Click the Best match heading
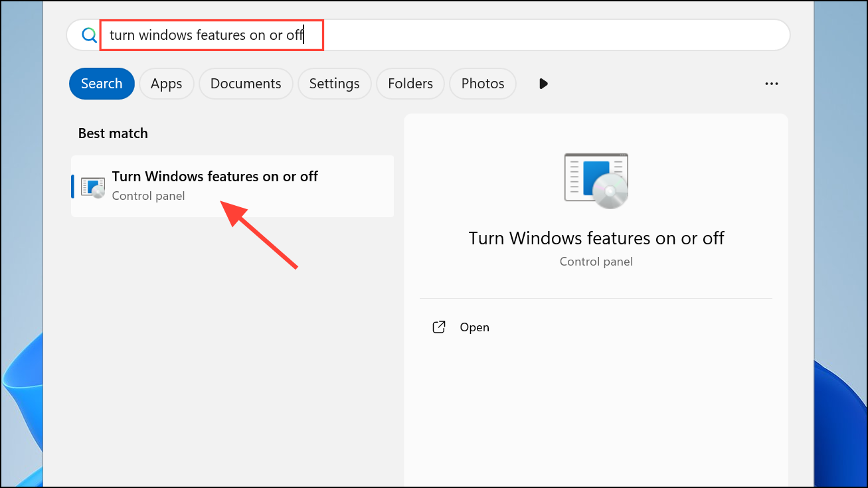 (113, 133)
